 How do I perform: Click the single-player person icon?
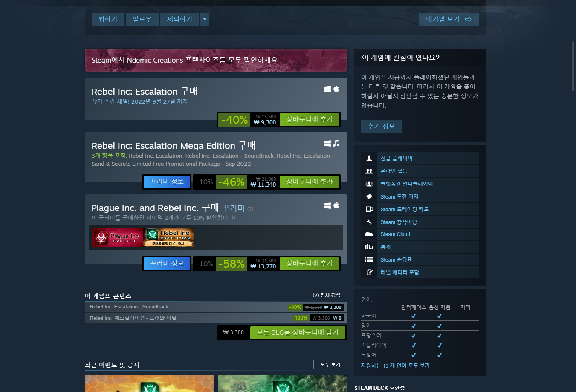[x=369, y=158]
